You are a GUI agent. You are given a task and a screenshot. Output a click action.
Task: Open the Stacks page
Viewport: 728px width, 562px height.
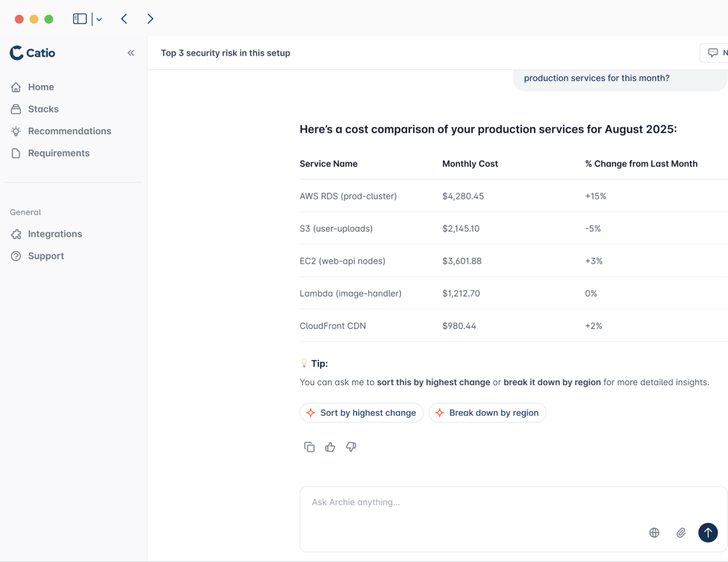coord(43,109)
